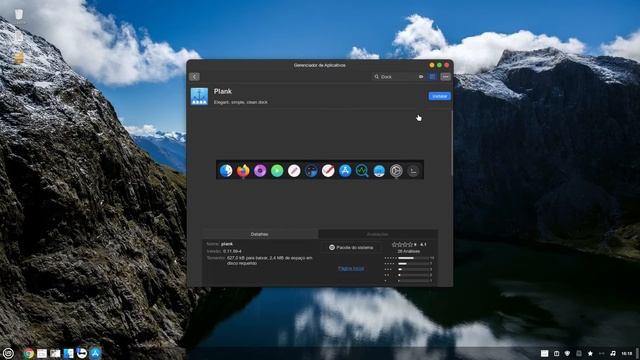
Task: Go back using the arrow button
Action: coord(195,77)
